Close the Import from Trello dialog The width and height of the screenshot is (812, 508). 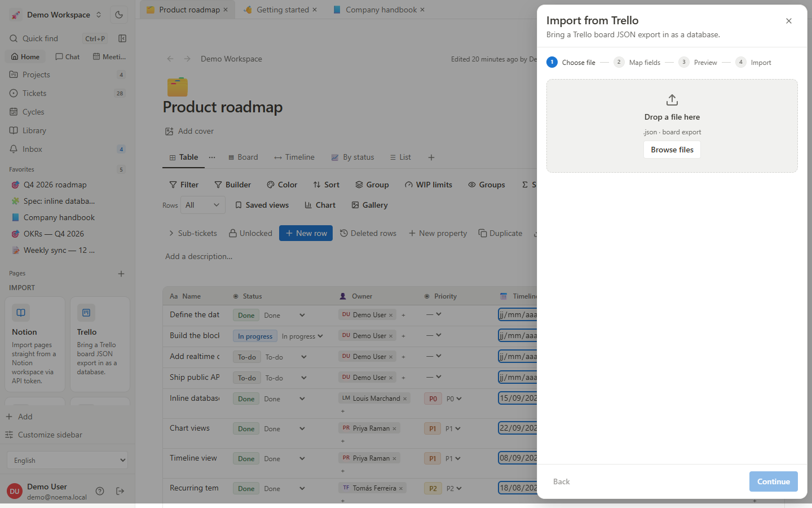pos(789,21)
